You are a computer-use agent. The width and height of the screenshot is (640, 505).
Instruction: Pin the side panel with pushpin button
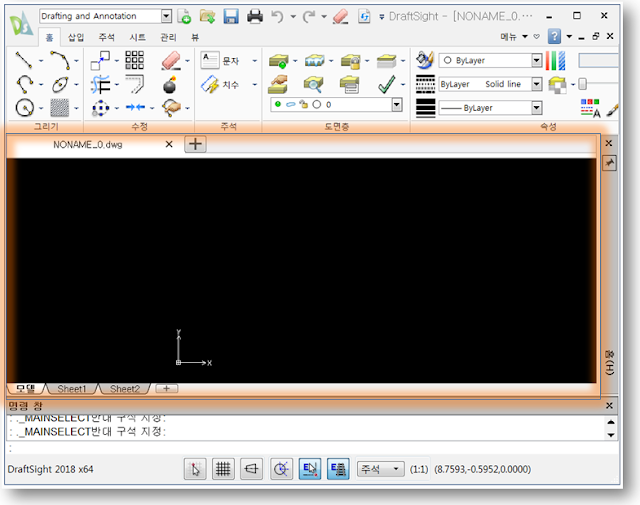point(609,163)
